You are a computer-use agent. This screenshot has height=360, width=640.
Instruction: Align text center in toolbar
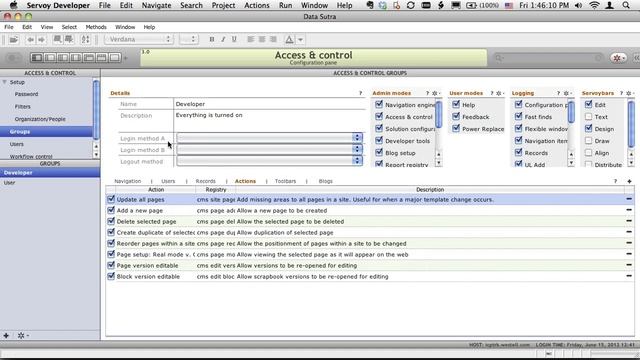click(262, 40)
